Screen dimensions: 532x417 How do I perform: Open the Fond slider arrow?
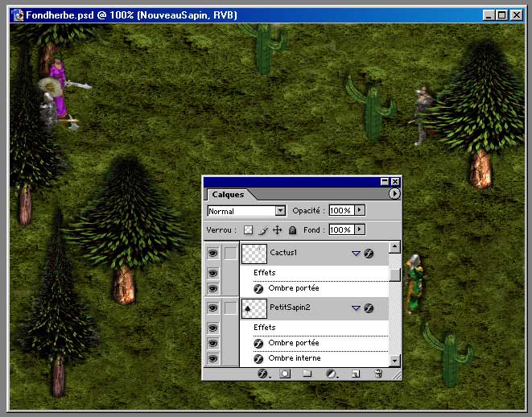point(360,229)
